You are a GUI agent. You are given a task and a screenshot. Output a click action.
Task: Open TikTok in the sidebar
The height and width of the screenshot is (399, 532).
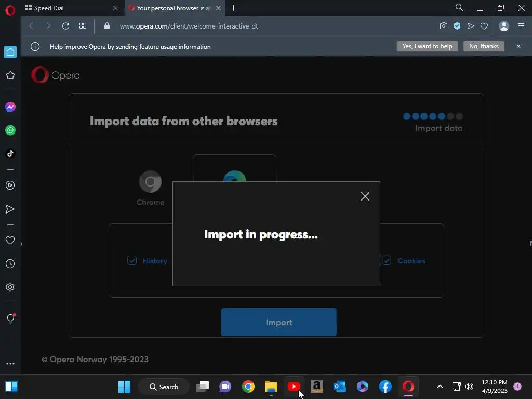[x=10, y=153]
